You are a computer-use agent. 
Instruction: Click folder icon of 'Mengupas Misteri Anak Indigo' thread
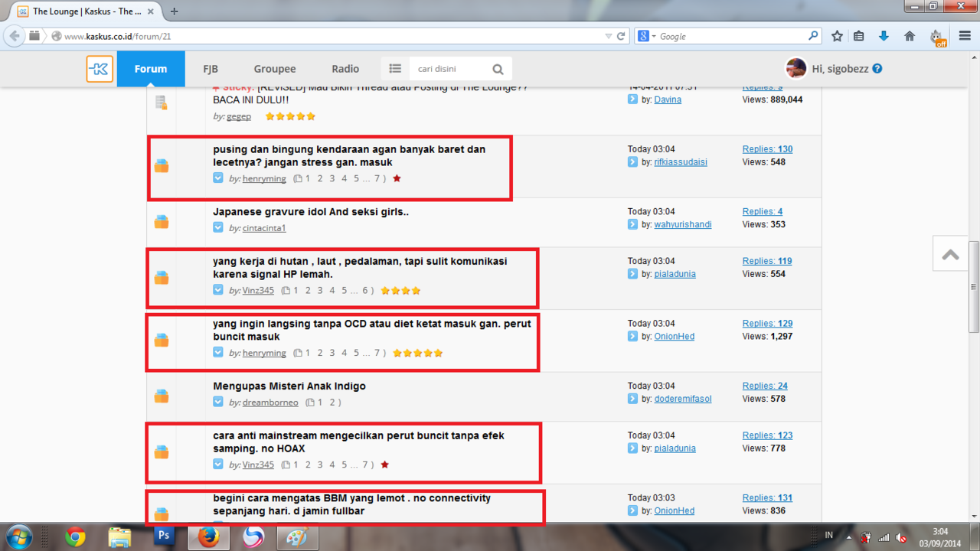point(162,396)
